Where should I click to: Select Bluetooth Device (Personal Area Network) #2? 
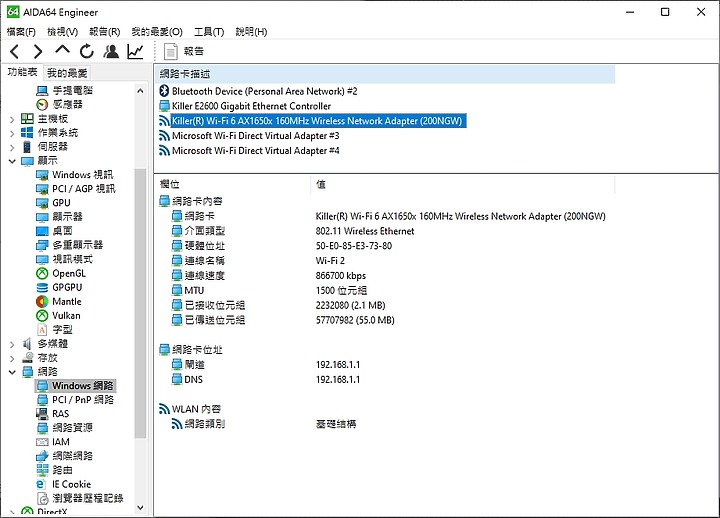pyautogui.click(x=264, y=91)
